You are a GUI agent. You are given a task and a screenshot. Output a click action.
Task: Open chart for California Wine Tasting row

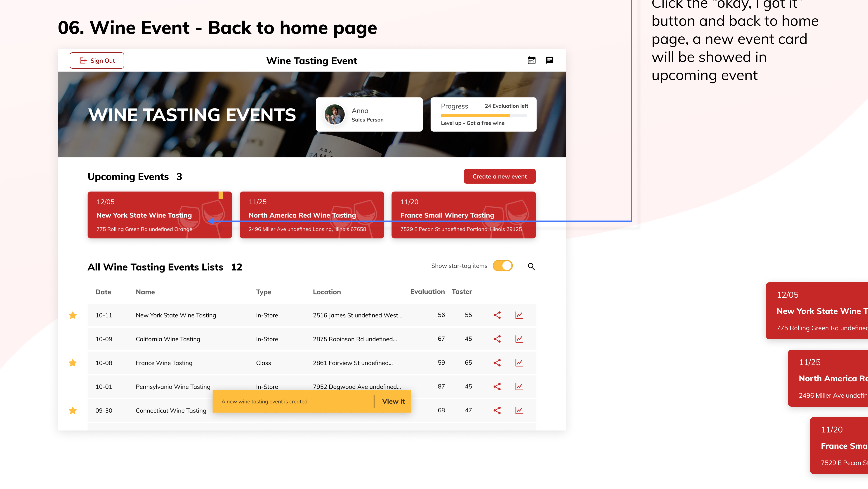(x=519, y=339)
